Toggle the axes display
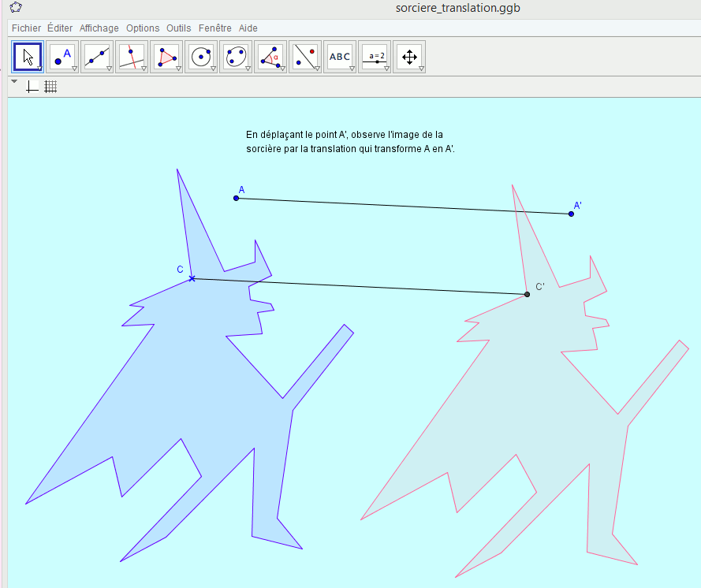701x588 pixels. [32, 87]
